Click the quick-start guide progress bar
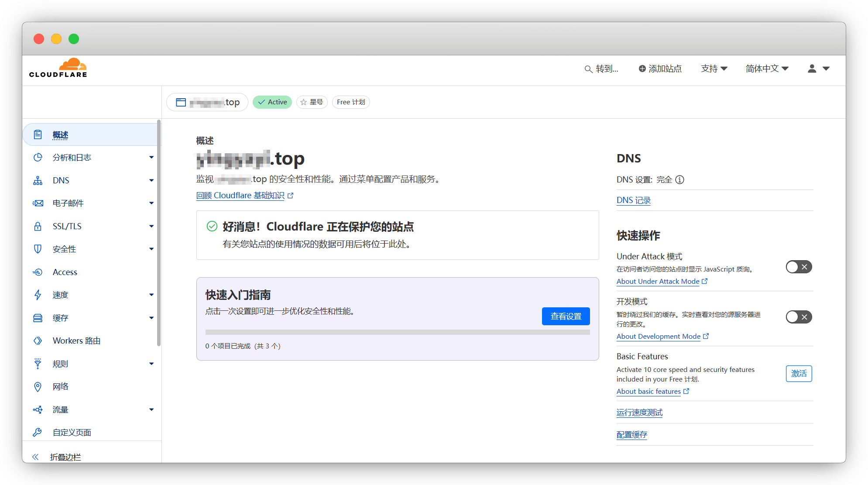Viewport: 868px width, 485px height. [397, 332]
